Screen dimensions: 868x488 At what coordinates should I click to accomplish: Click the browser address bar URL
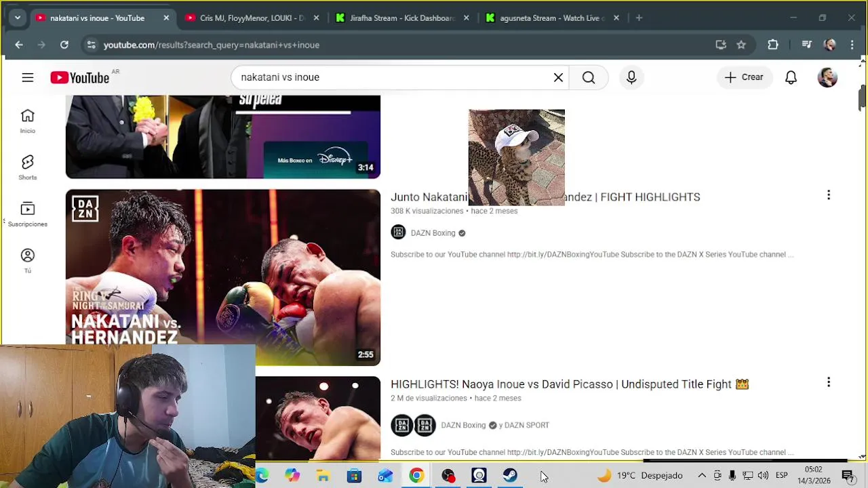(212, 45)
